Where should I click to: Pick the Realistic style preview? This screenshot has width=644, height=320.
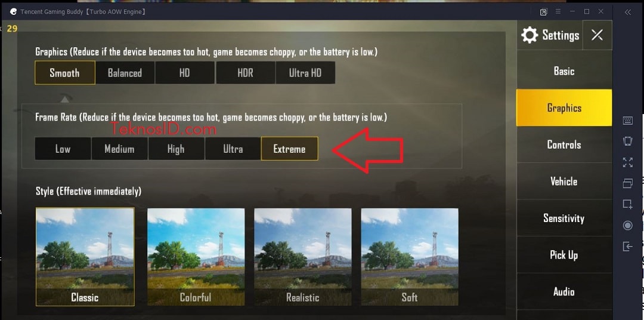point(303,257)
